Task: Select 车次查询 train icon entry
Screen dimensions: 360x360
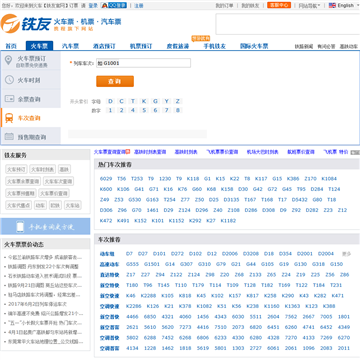Action: [31, 118]
